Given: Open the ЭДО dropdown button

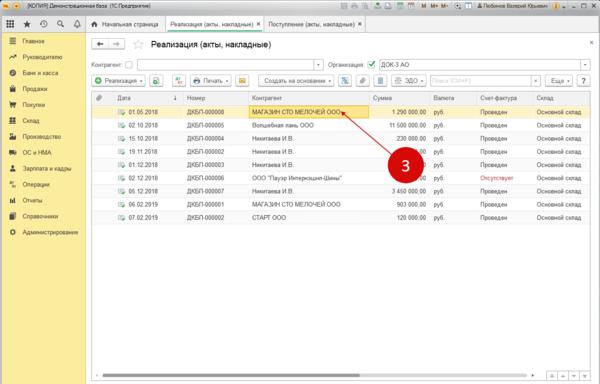Looking at the screenshot, I should (409, 81).
